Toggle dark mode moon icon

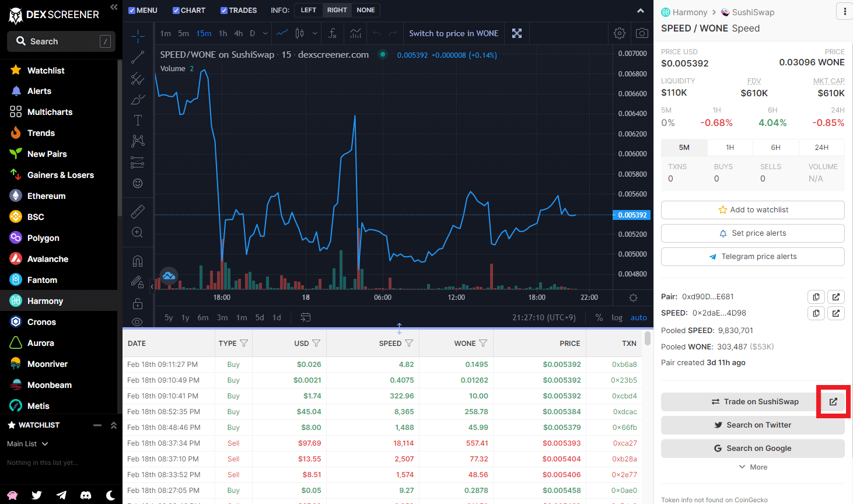click(110, 495)
